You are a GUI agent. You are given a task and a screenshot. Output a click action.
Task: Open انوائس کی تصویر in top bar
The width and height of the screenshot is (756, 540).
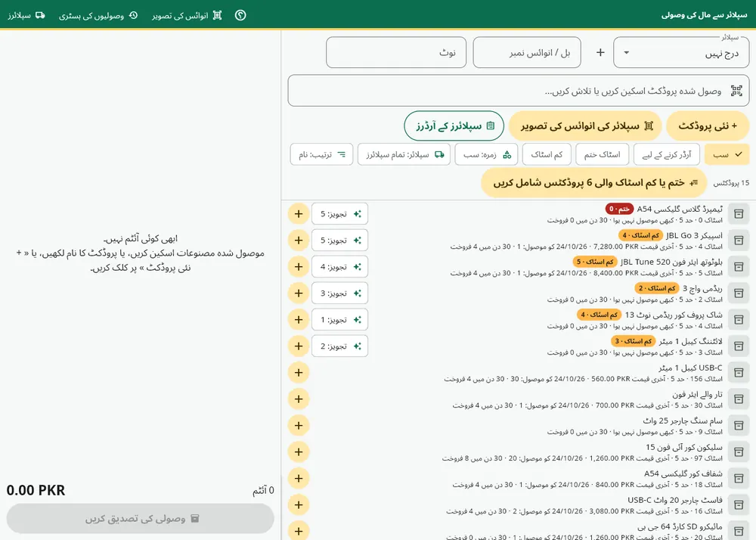click(187, 15)
